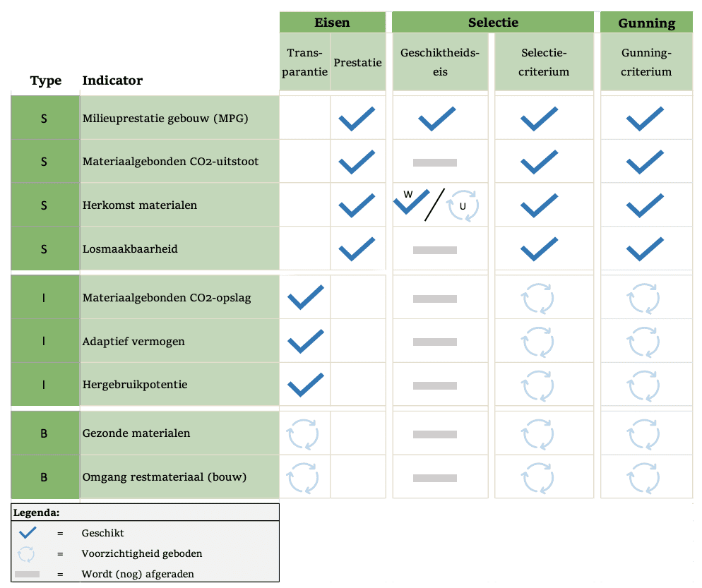The height and width of the screenshot is (588, 702).
Task: Select the Gunning header
Action: click(646, 23)
